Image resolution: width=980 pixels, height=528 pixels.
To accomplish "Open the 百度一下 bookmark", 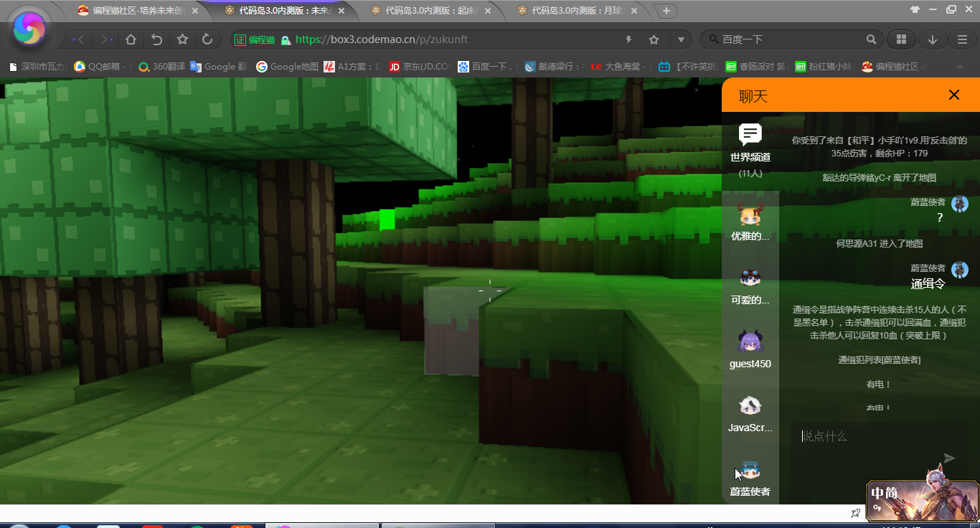I will pyautogui.click(x=488, y=67).
